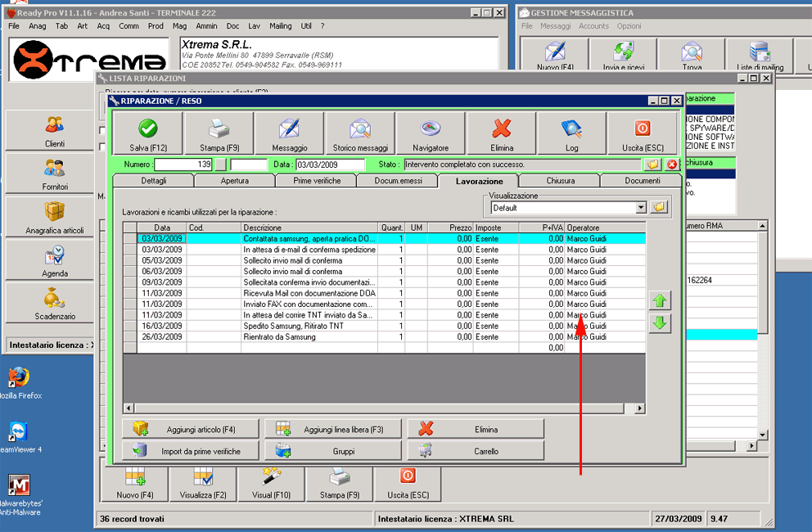
Task: Expand the Visualizzazione Default dropdown
Action: tap(641, 208)
